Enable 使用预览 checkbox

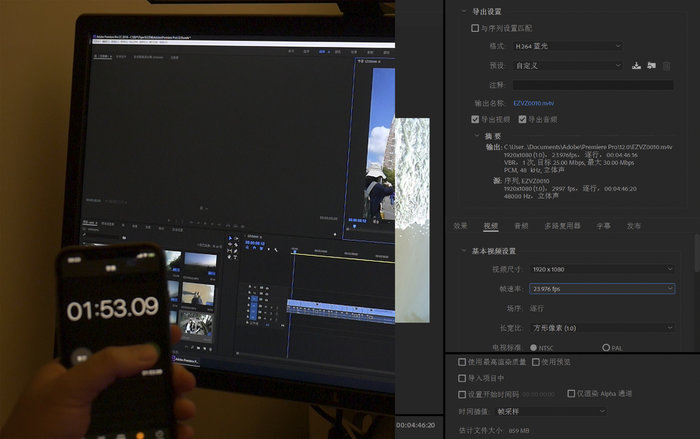536,362
